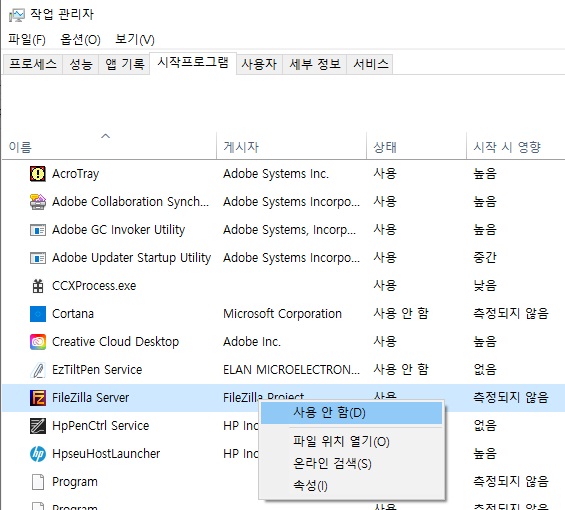This screenshot has height=510, width=565.
Task: Open the 옵션(O) menu
Action: coord(80,39)
